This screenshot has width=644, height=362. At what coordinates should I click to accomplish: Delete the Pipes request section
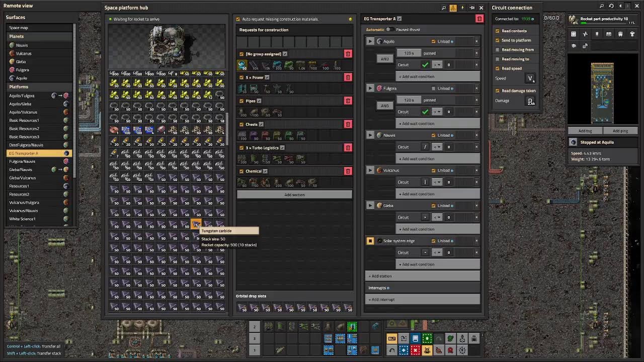pos(348,101)
